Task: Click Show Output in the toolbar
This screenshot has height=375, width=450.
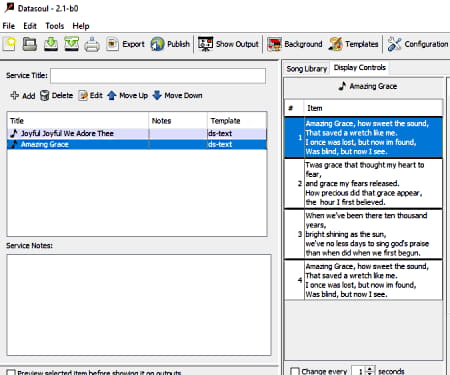Action: (228, 44)
